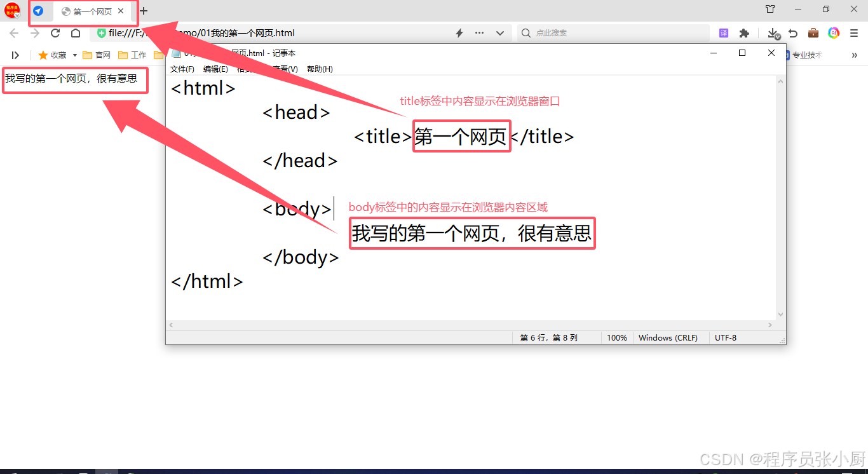Maximize the Notepad window
The height and width of the screenshot is (474, 868).
coord(742,53)
